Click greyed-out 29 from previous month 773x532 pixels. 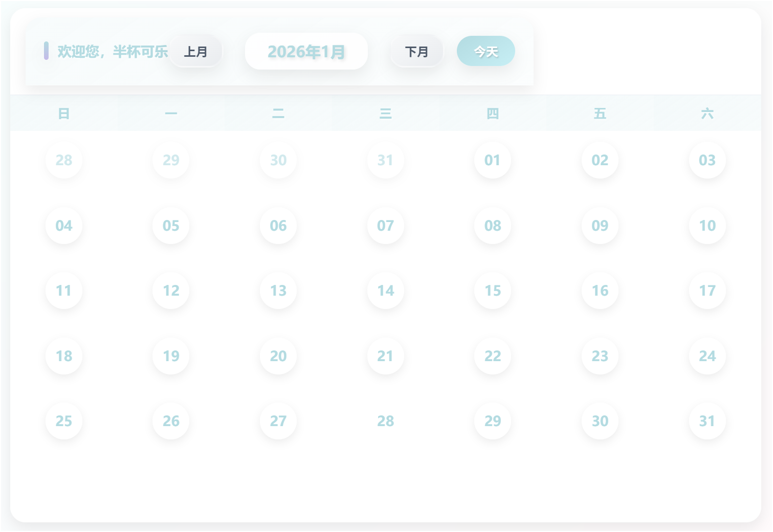coord(171,160)
